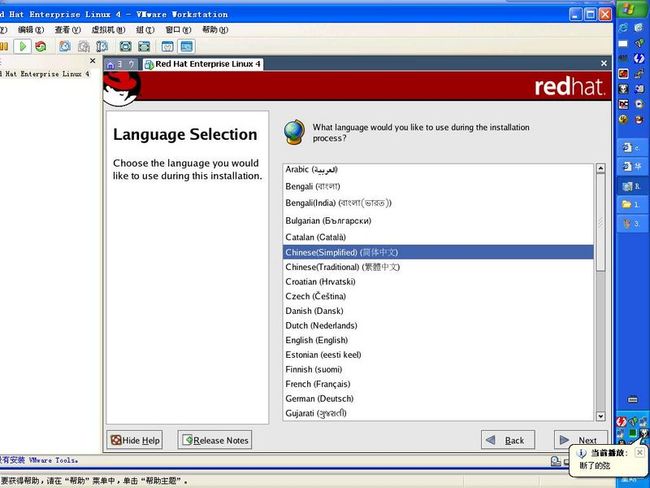This screenshot has width=650, height=488.
Task: Select Croatian (Hrvatski) language
Action: [439, 282]
